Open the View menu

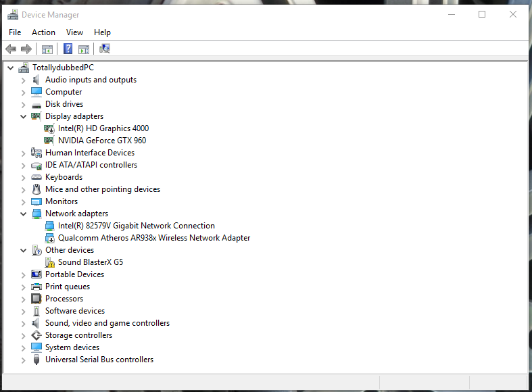[x=74, y=32]
